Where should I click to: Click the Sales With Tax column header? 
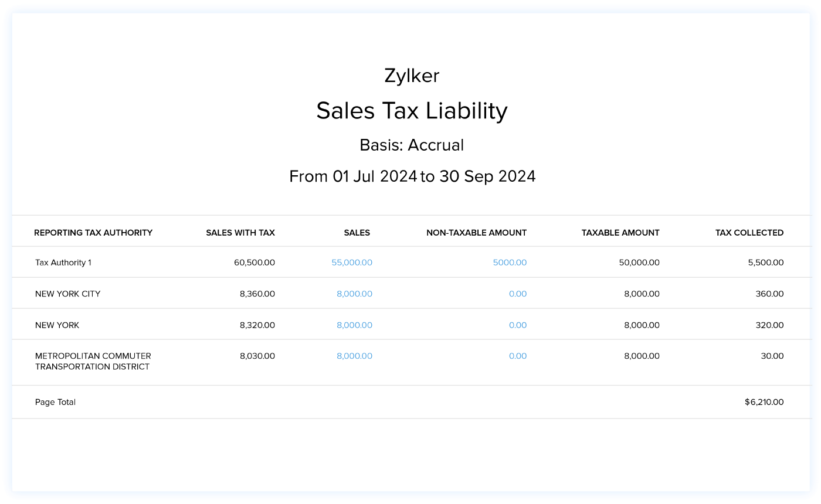point(240,233)
